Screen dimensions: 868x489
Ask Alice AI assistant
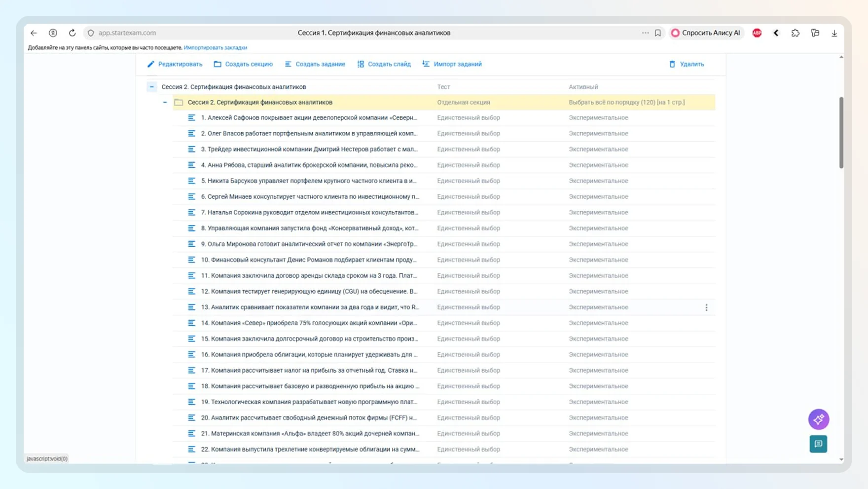click(706, 33)
